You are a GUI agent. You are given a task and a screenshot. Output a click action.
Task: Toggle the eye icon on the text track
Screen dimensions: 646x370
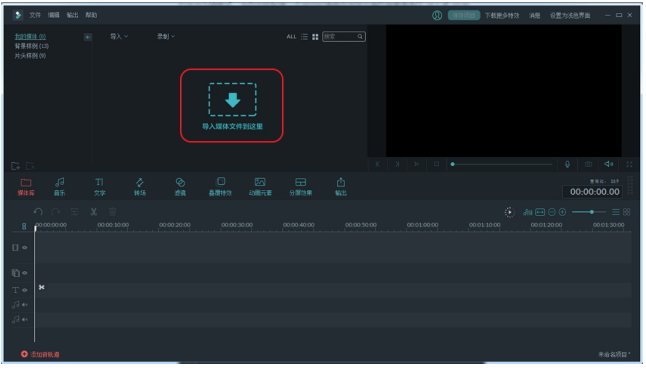pyautogui.click(x=25, y=290)
